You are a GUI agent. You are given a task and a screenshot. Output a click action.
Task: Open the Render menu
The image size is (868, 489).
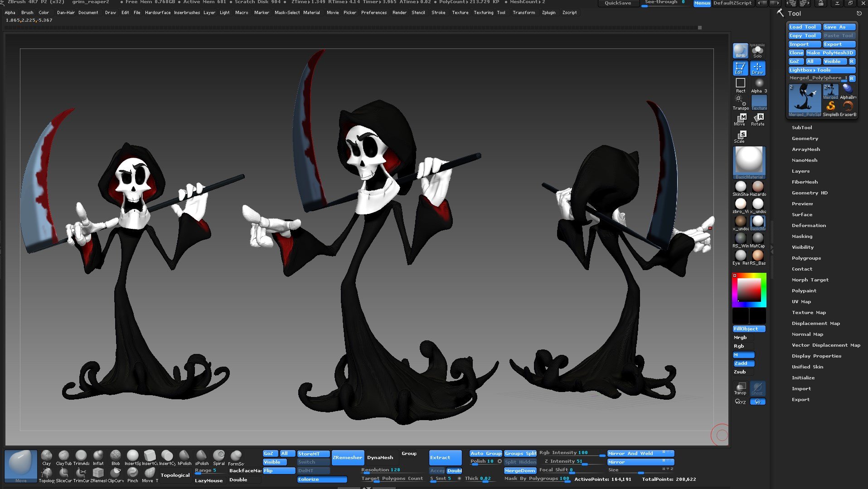pos(399,13)
